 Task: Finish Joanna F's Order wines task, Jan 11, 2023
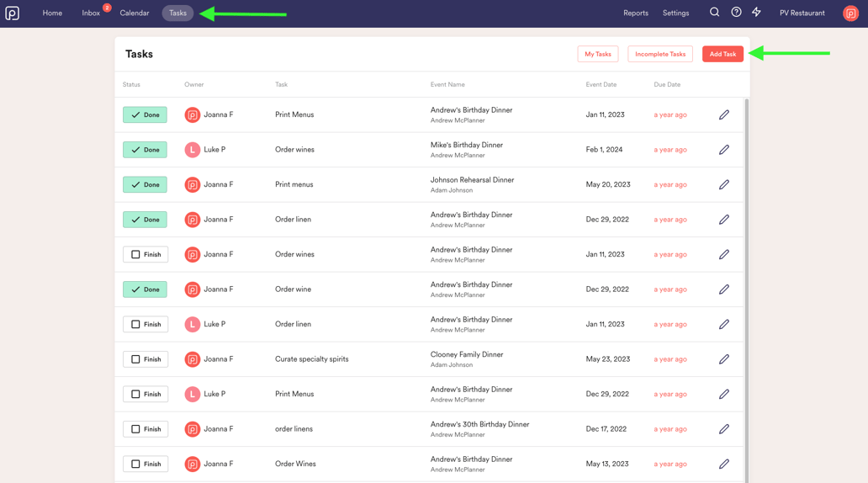click(x=146, y=254)
